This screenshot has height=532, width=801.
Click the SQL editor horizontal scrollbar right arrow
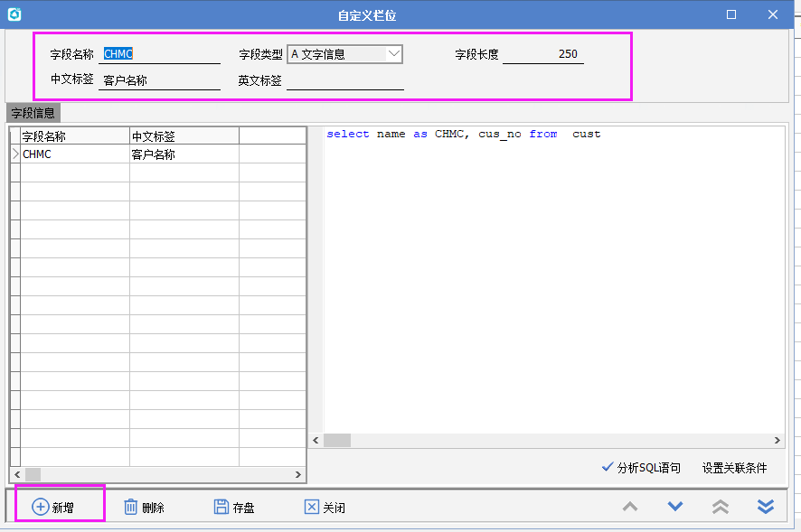point(777,440)
